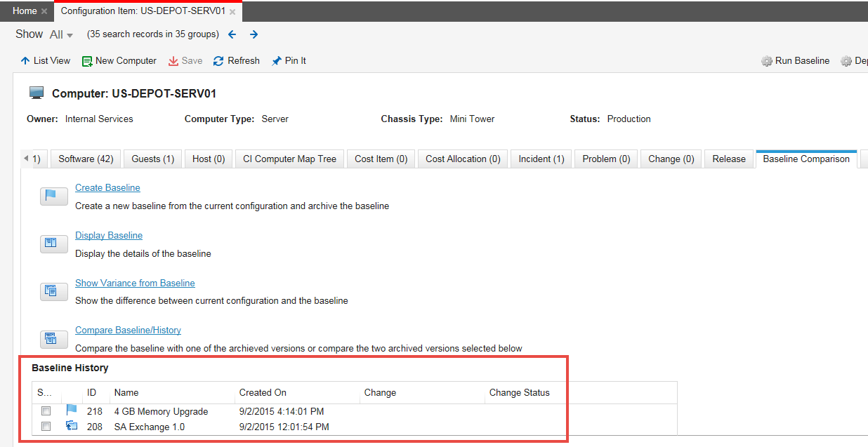The image size is (868, 447).
Task: Refresh the configuration item record
Action: pyautogui.click(x=237, y=61)
